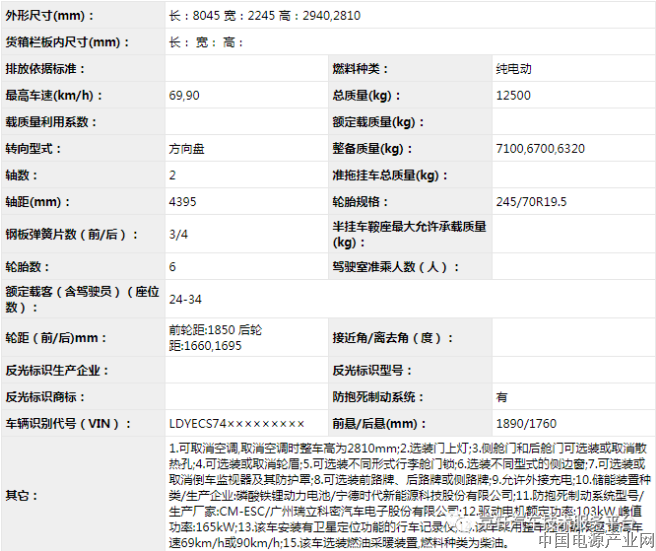Screen dimensions: 656x551
Task: Click the curb weight value 7100,6700,6320
Action: coord(541,149)
